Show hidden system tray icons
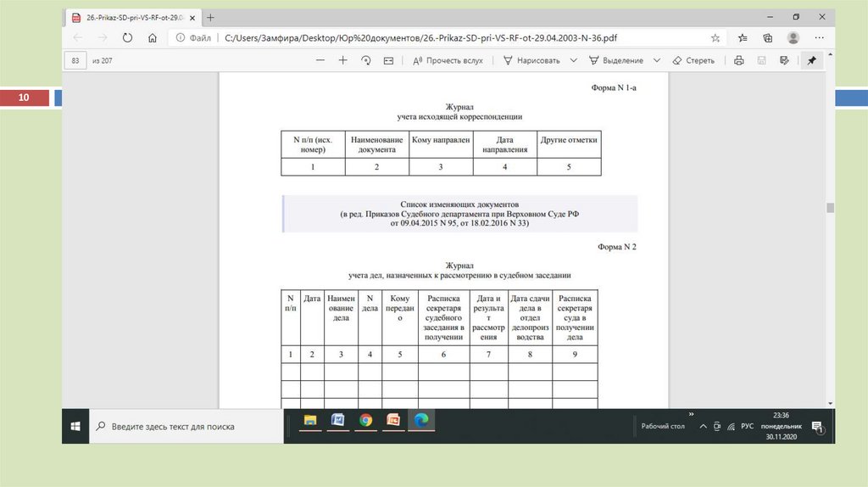868x487 pixels. click(x=703, y=426)
